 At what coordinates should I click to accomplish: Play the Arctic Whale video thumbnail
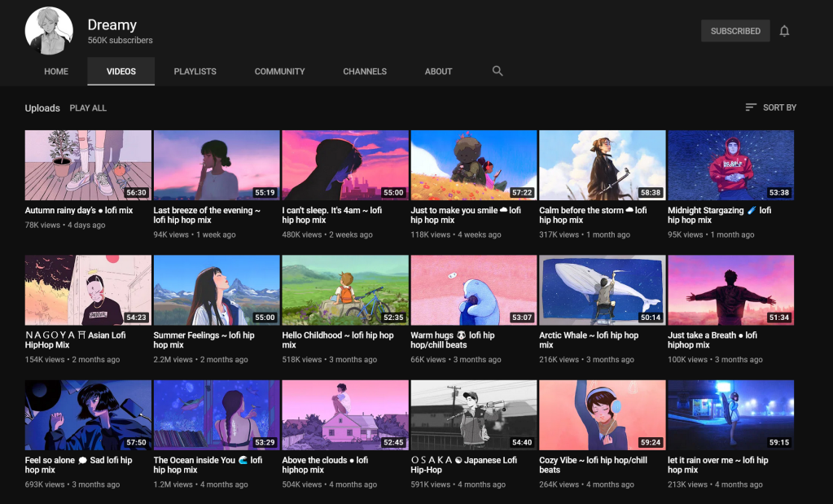[602, 291]
